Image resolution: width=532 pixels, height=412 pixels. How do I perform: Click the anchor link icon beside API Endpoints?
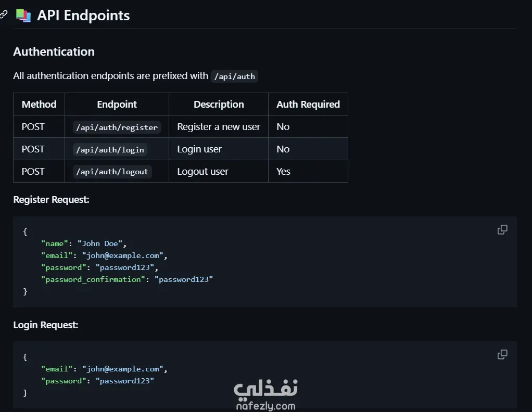[x=4, y=15]
